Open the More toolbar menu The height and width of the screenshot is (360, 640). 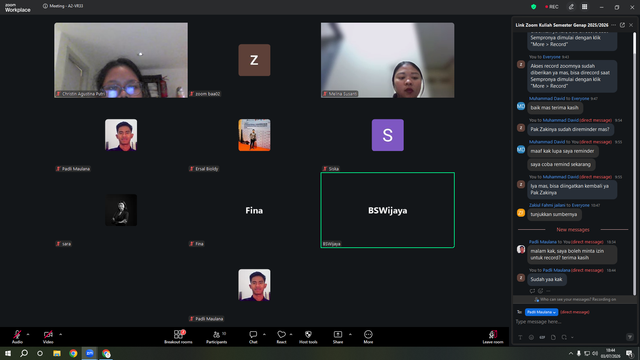pos(368,336)
